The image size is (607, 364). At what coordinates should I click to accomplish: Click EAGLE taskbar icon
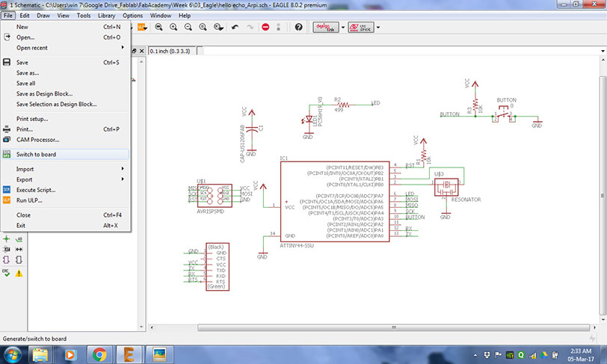coord(129,354)
